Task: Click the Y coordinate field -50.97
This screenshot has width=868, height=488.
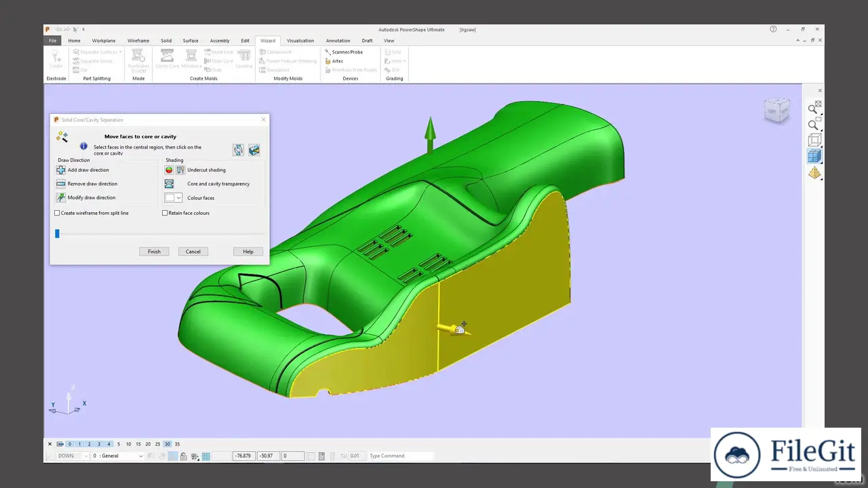Action: coord(269,456)
